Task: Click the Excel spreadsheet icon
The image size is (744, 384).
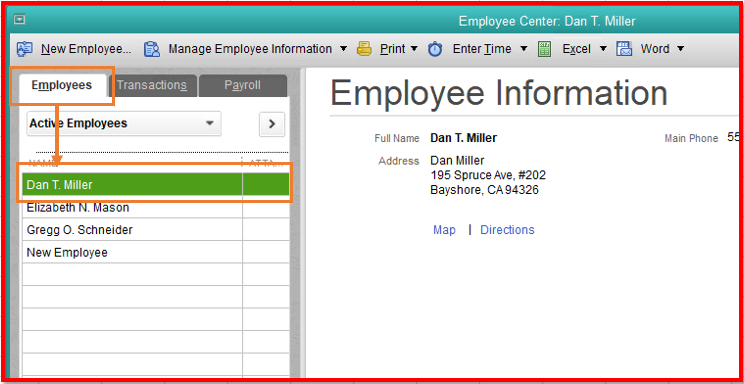Action: coord(545,49)
